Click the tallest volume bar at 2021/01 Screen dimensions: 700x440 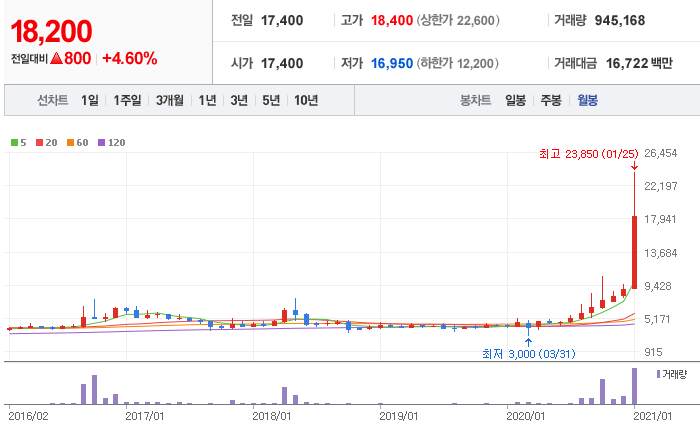tap(634, 386)
